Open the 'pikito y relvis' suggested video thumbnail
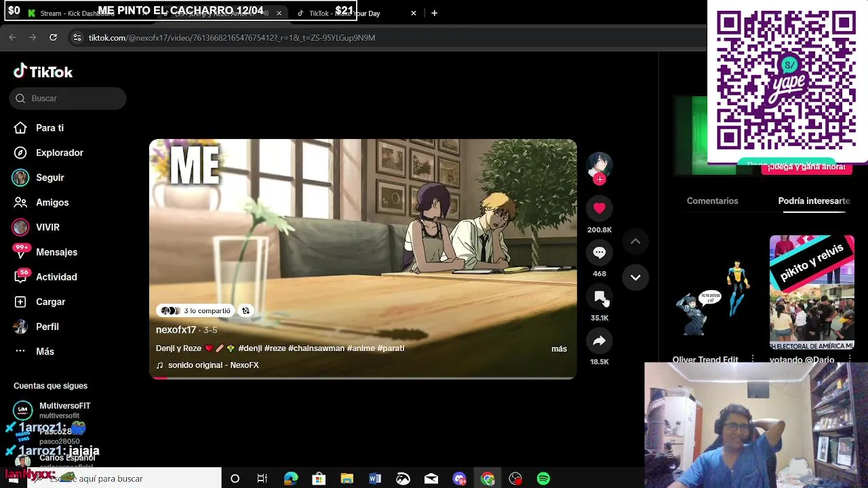The image size is (868, 488). pos(812,292)
